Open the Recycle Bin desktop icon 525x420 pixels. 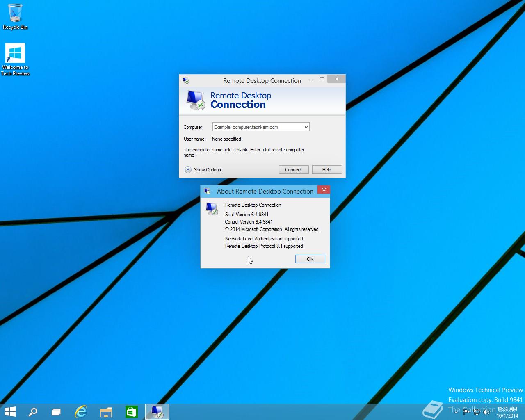[x=15, y=16]
